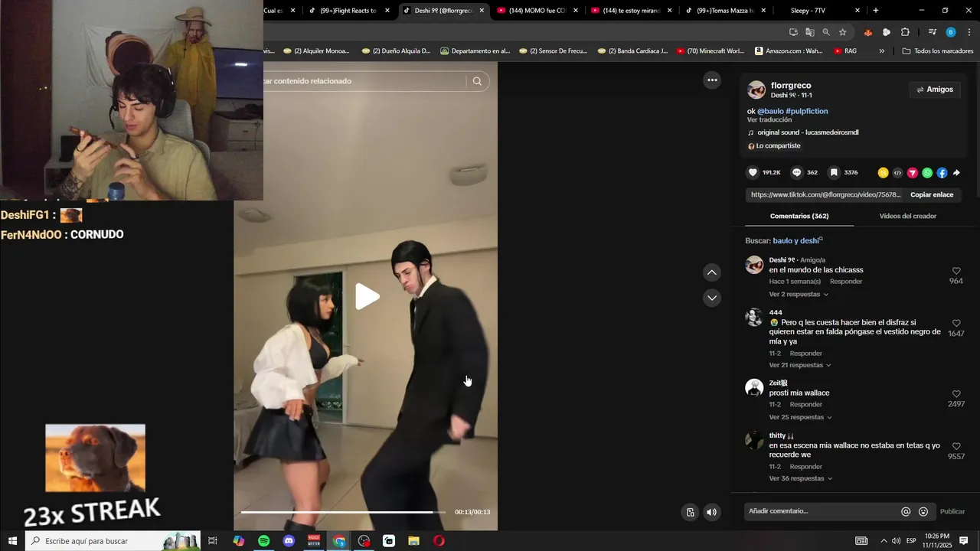Click the video progress bar
980x551 pixels.
(343, 512)
